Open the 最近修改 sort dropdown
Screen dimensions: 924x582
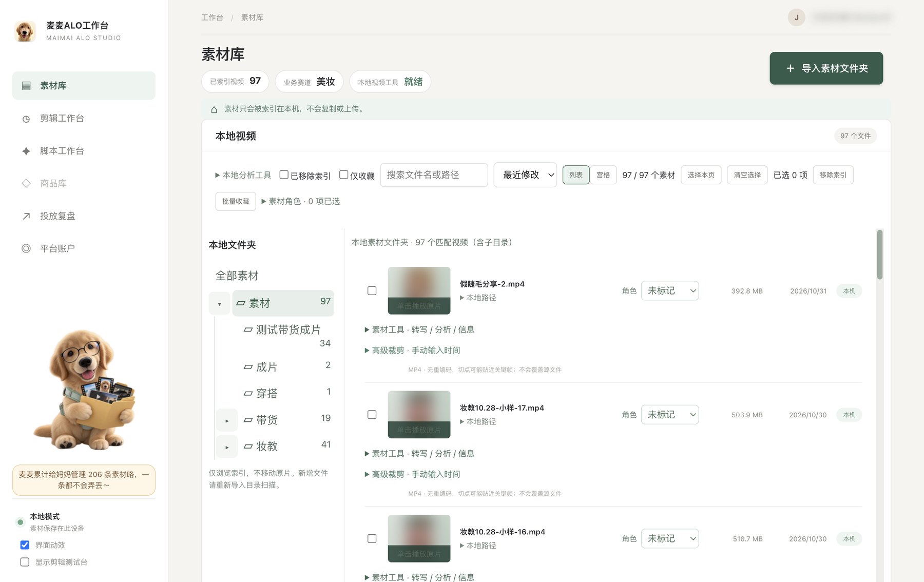525,175
